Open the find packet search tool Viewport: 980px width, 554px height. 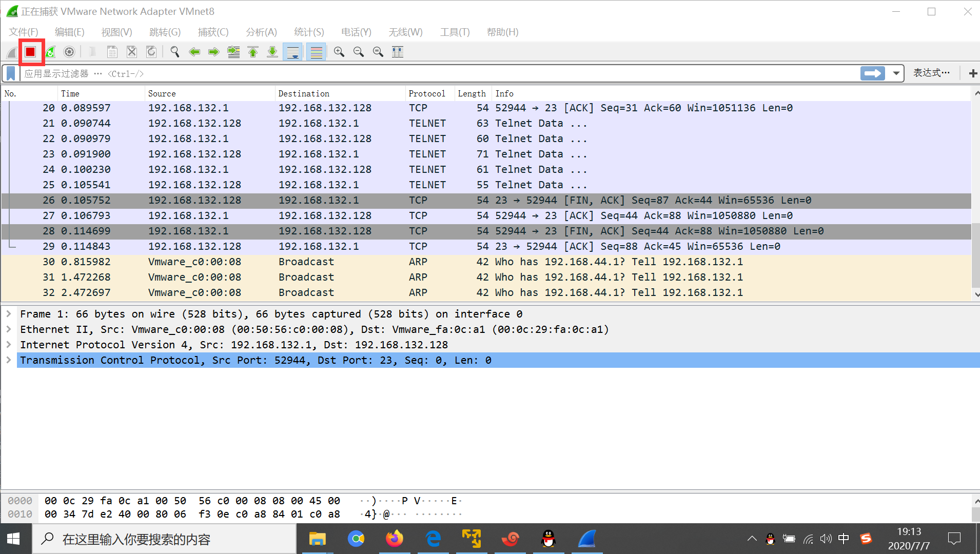(174, 51)
